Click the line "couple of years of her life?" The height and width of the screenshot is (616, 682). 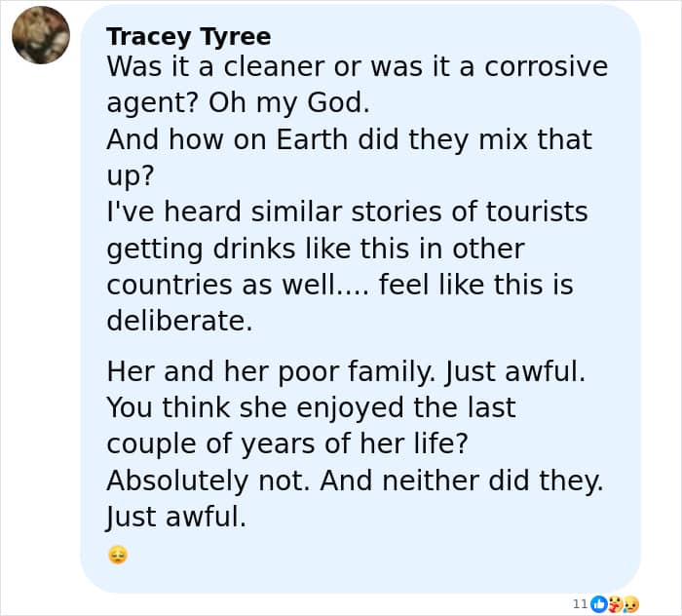pos(287,443)
